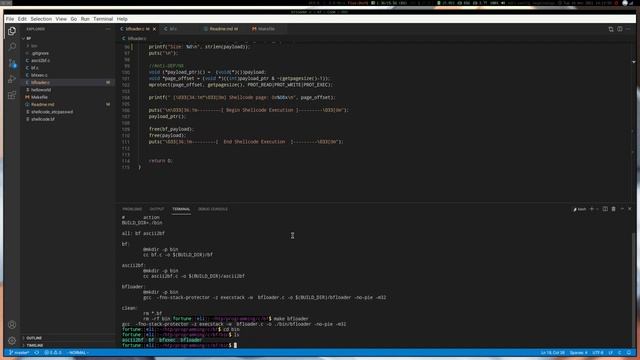Click UTF-8 encoding in status bar
640x360 pixels.
pos(598,353)
